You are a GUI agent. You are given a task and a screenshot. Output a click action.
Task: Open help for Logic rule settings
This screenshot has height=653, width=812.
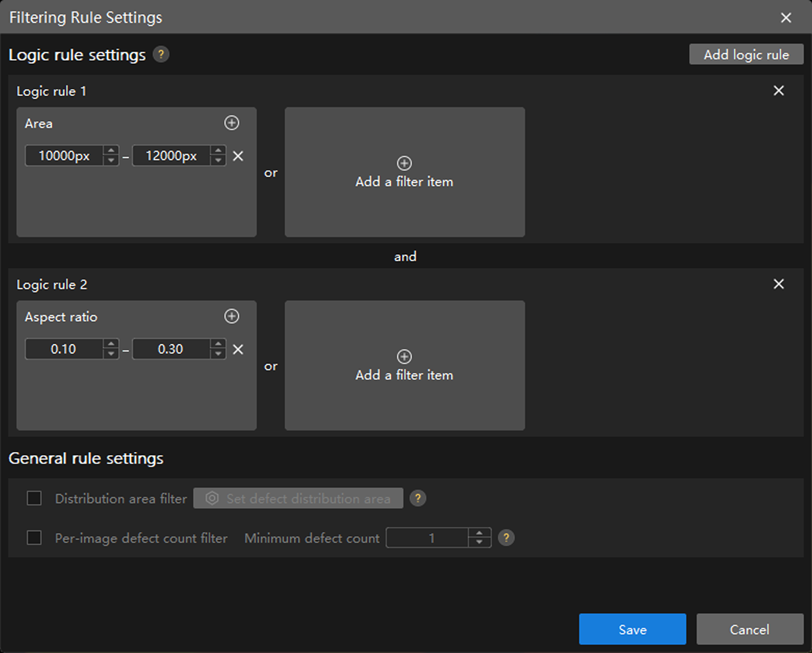pyautogui.click(x=161, y=54)
